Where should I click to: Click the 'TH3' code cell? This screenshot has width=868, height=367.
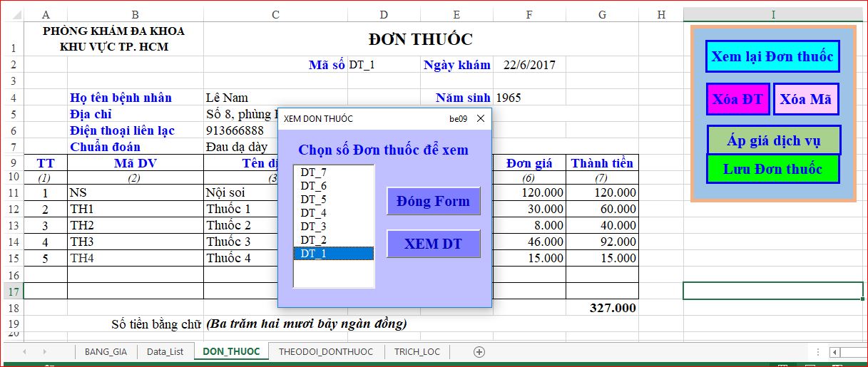click(136, 242)
